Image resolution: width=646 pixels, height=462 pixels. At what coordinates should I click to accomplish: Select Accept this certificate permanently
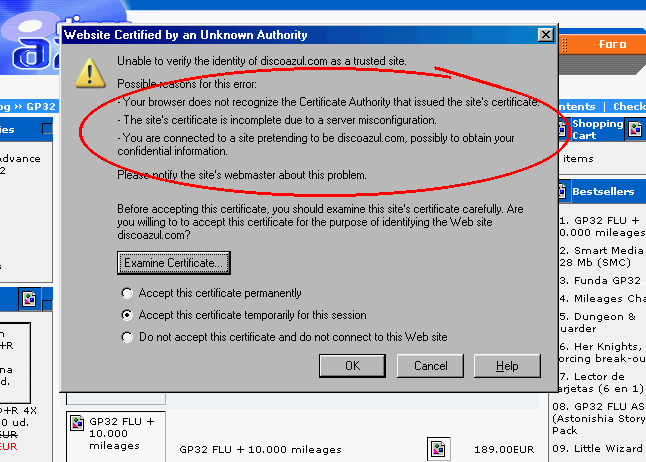[x=127, y=293]
